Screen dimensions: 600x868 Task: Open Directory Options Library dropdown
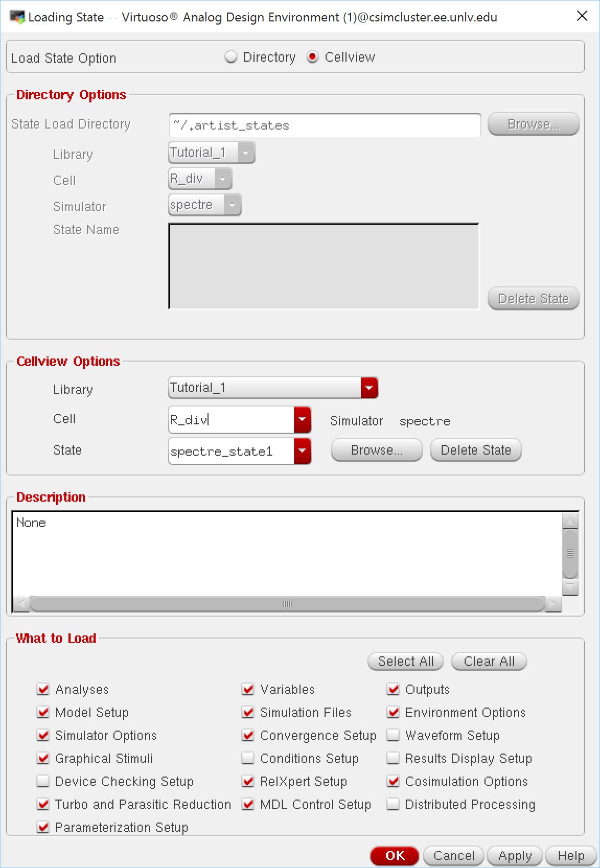[212, 153]
